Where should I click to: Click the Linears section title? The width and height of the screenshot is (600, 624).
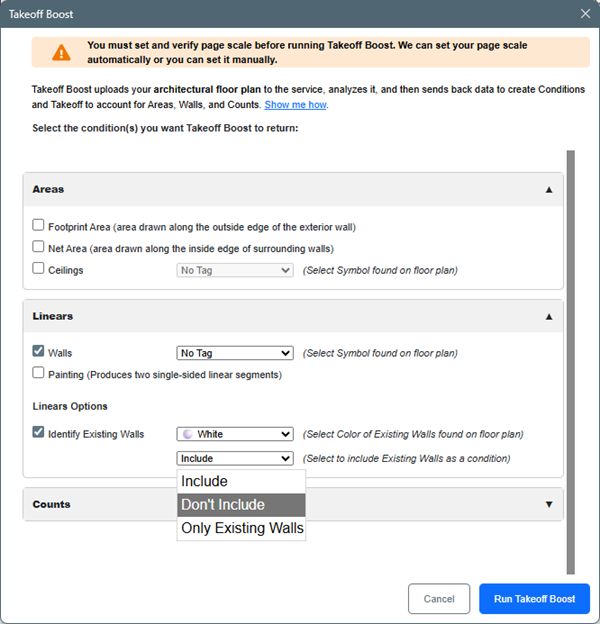pos(53,316)
